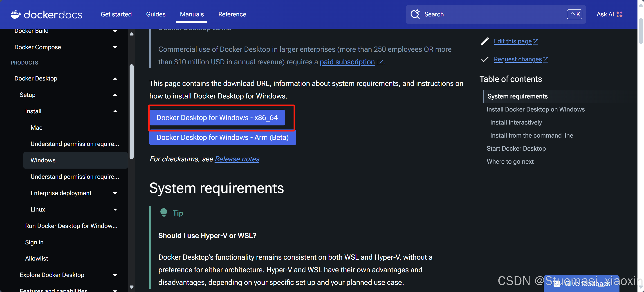Screen dimensions: 644x292
Task: Open the Reference nav tab
Action: tap(232, 14)
